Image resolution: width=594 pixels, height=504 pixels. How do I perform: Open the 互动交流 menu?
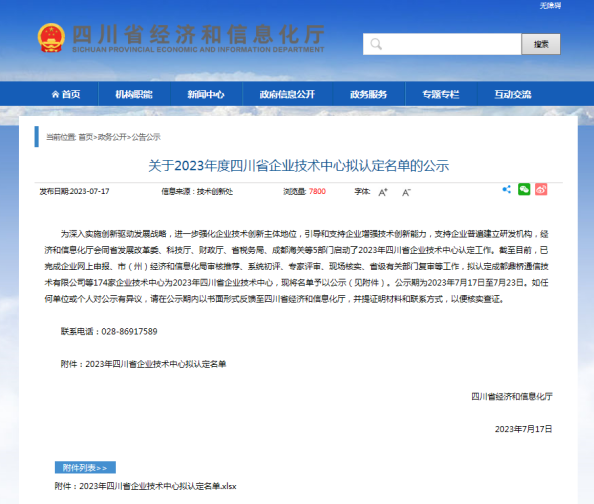[x=513, y=94]
